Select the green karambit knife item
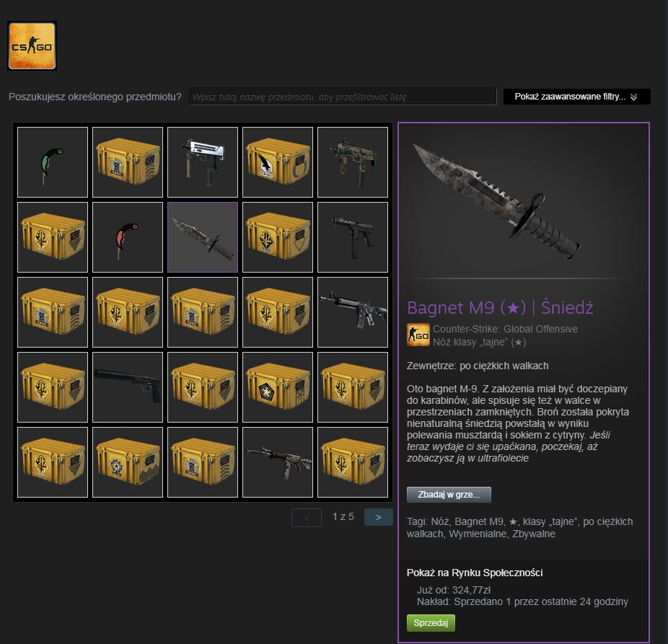This screenshot has height=644, width=668. 53,162
